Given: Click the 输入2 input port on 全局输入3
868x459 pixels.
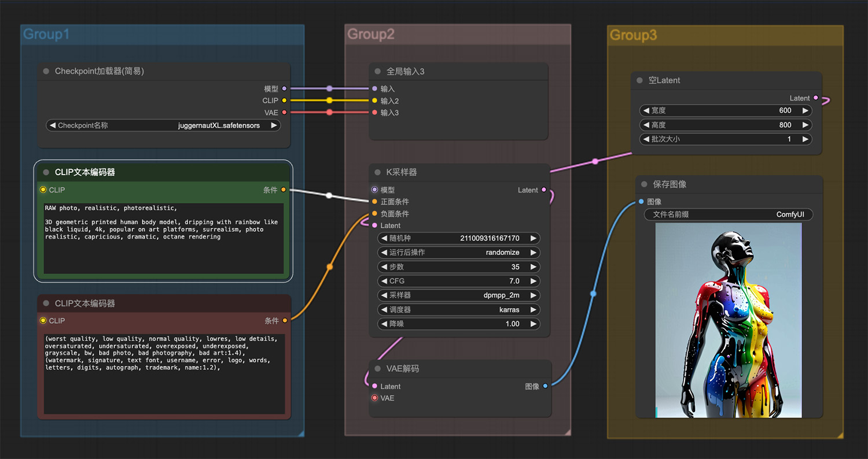Looking at the screenshot, I should tap(374, 101).
